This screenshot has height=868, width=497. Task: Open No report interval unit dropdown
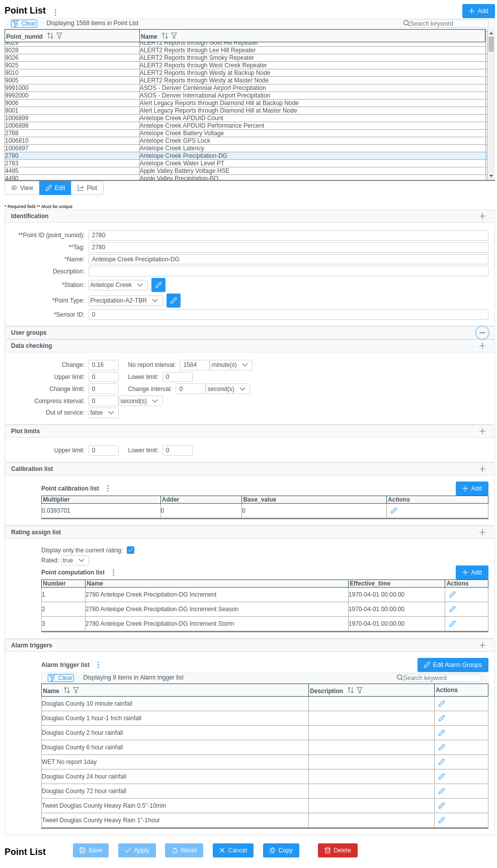(x=230, y=365)
